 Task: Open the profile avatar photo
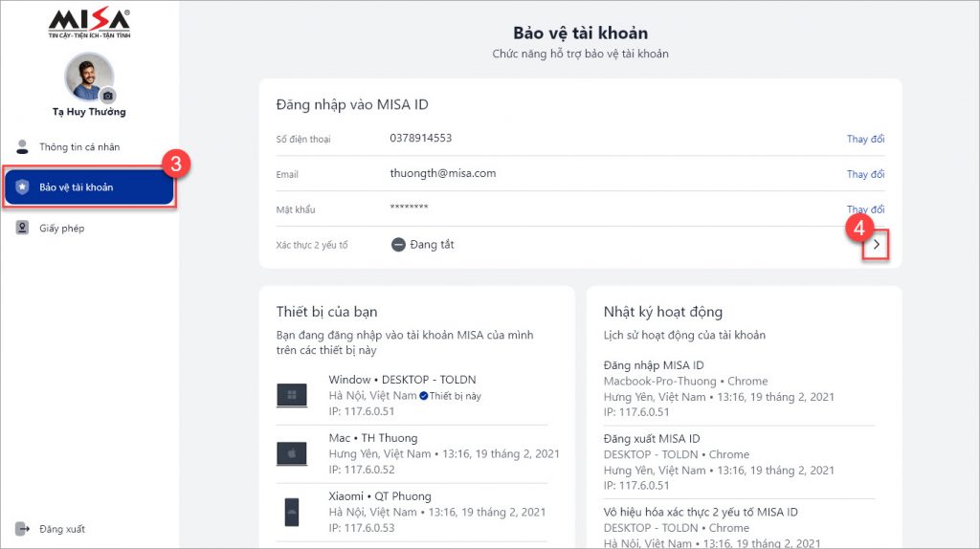tap(89, 77)
